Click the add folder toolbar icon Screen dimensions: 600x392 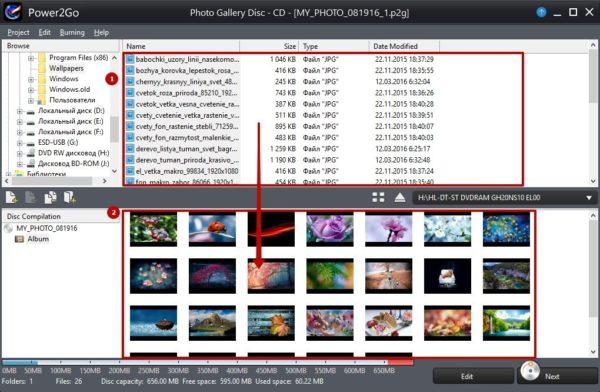(70, 198)
